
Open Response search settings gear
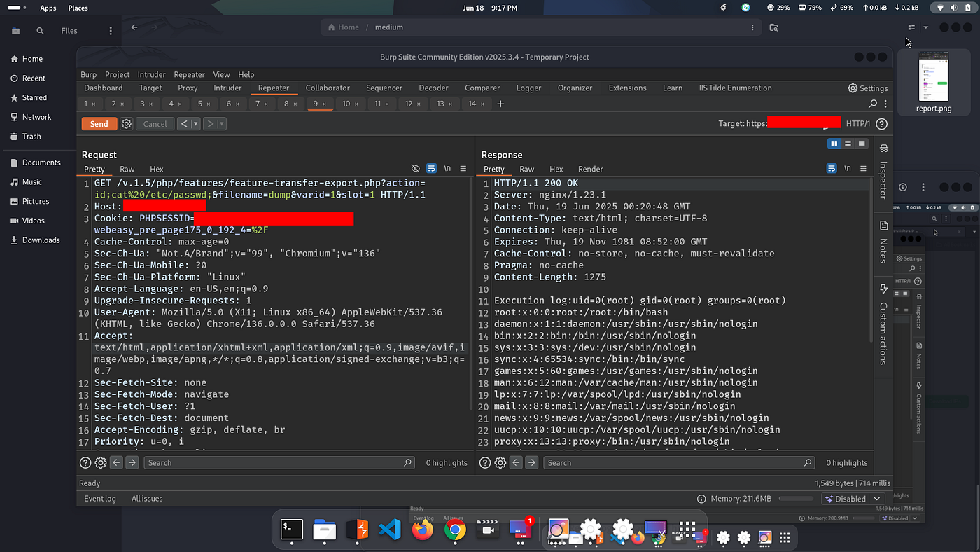[500, 462]
